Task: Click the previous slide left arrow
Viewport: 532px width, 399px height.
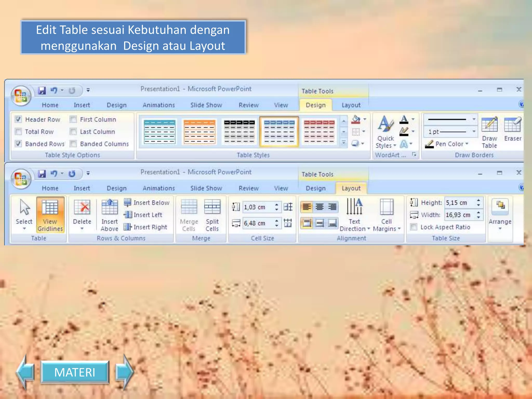Action: point(25,372)
